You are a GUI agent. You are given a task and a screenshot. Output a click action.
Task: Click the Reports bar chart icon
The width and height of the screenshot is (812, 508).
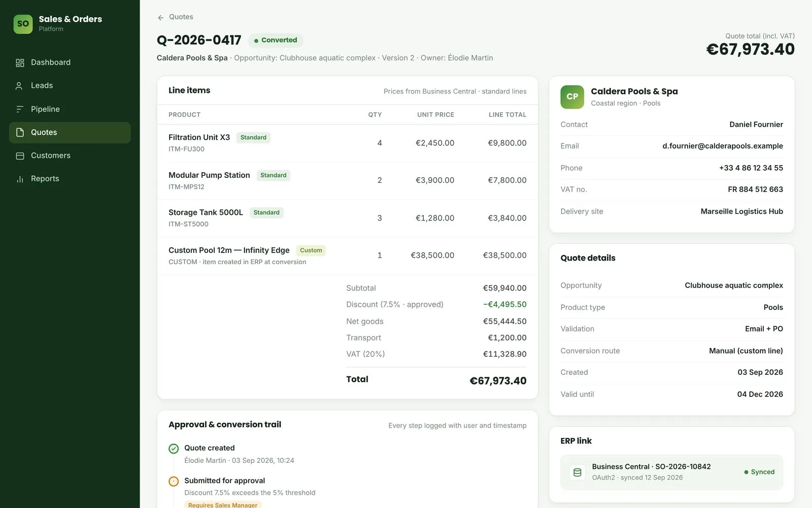click(20, 179)
